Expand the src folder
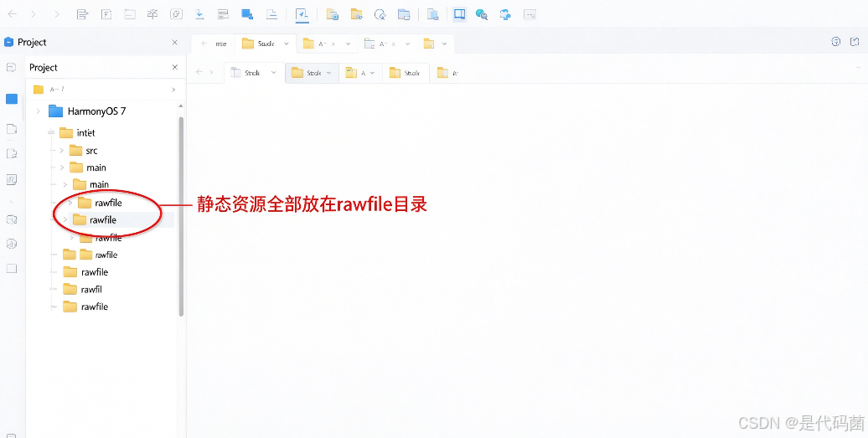Image resolution: width=868 pixels, height=438 pixels. click(61, 151)
